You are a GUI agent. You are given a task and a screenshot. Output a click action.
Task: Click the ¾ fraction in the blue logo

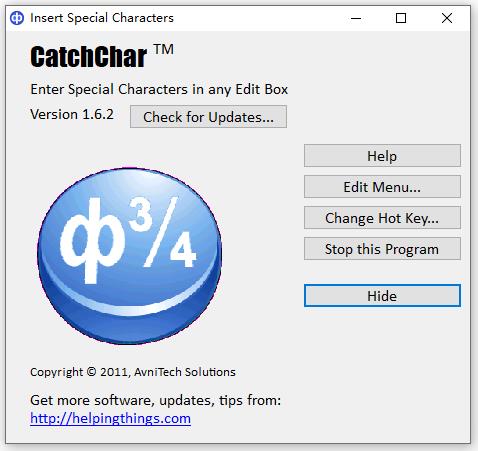pos(163,233)
